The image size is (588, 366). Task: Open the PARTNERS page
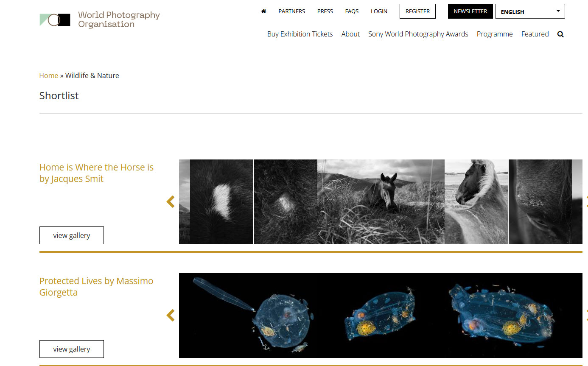pyautogui.click(x=291, y=11)
